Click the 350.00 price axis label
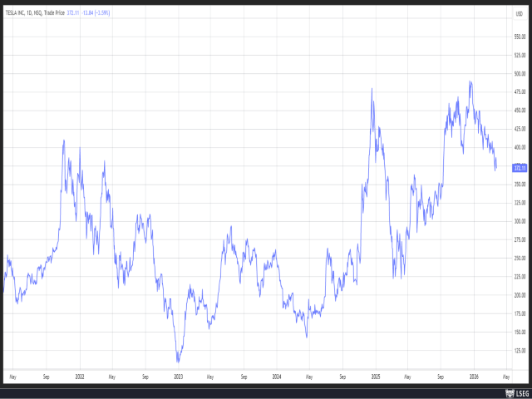This screenshot has height=399, width=532. pyautogui.click(x=520, y=185)
